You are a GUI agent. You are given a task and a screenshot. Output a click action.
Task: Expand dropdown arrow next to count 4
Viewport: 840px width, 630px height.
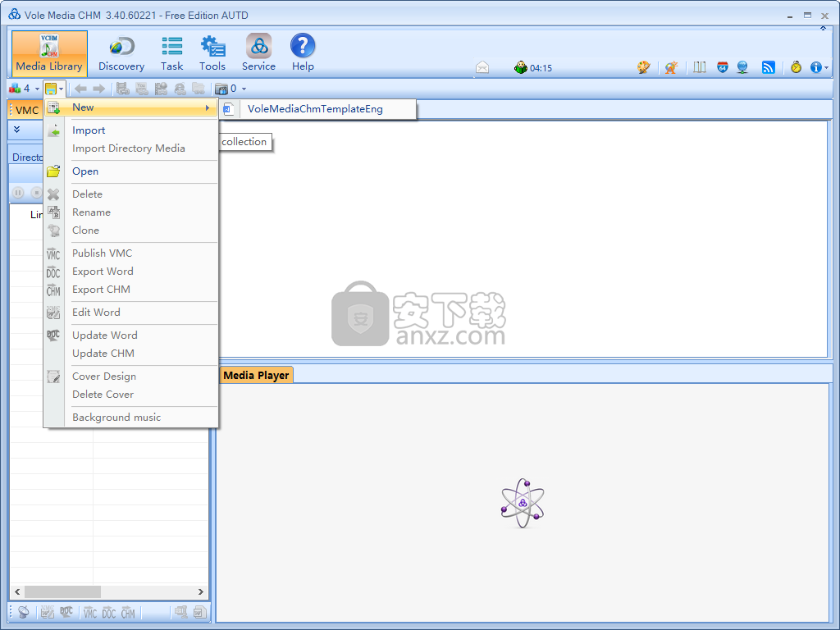point(37,89)
